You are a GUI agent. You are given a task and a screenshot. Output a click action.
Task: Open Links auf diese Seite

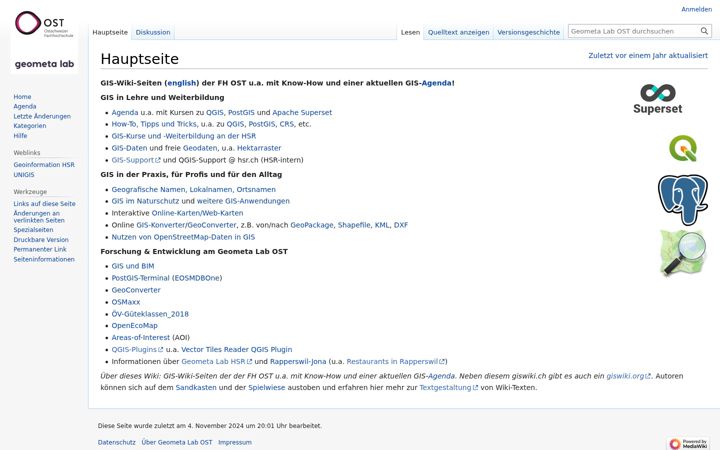click(x=44, y=203)
